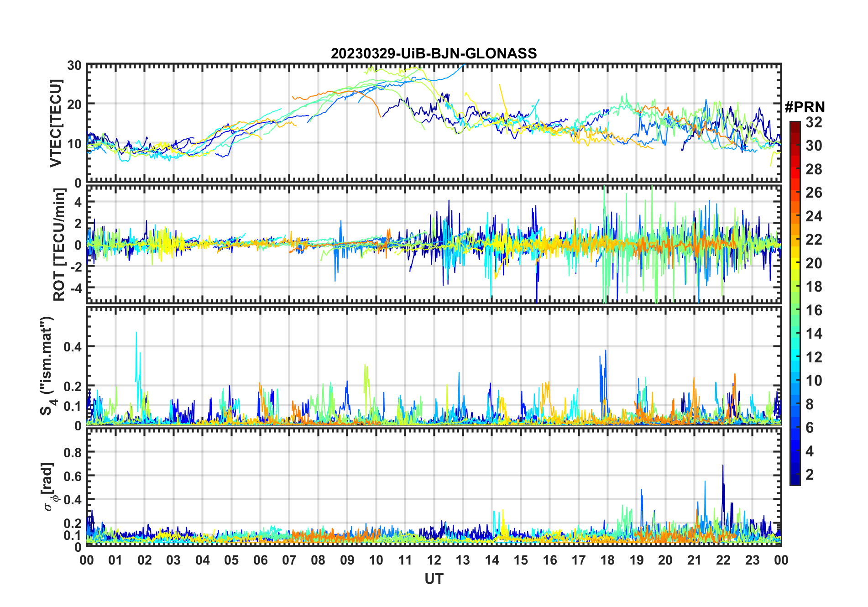
Task: Click the colorbar tick label 6
Action: point(810,428)
